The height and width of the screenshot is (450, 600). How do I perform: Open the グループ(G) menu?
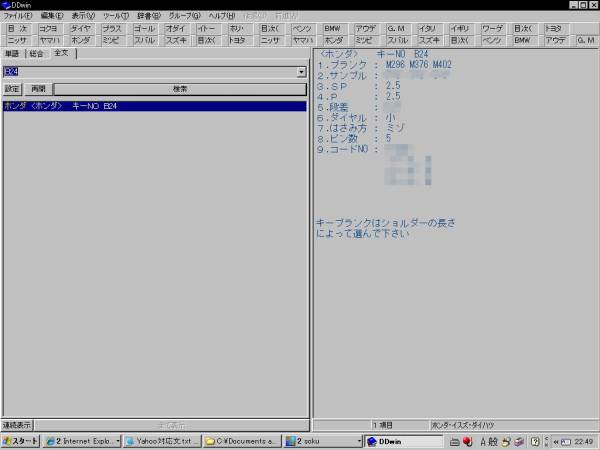coord(184,16)
